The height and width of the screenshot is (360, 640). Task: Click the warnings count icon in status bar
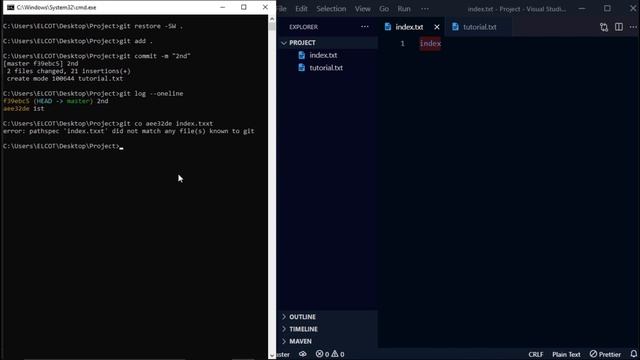[x=335, y=354]
